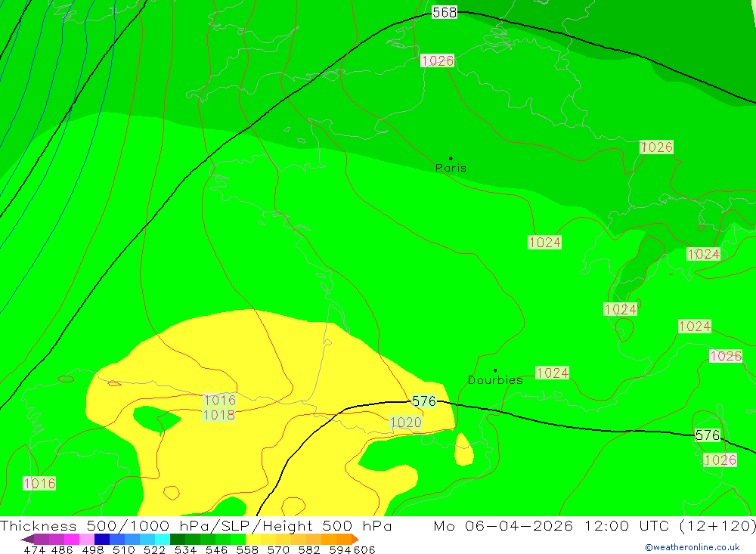Viewport: 756px width, 554px height.
Task: Click the darkest green legend swatch above 534
Action: (178, 539)
